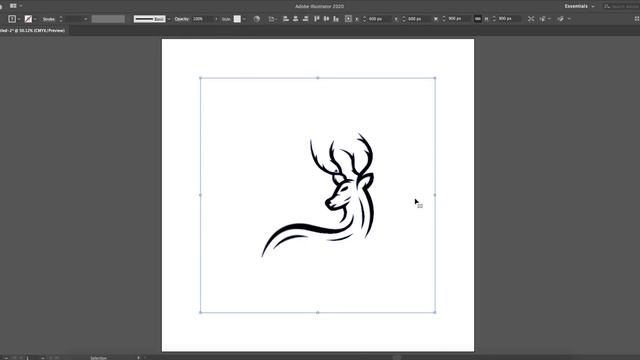
Task: Click the left-middle bounding box handle
Action: [200, 195]
